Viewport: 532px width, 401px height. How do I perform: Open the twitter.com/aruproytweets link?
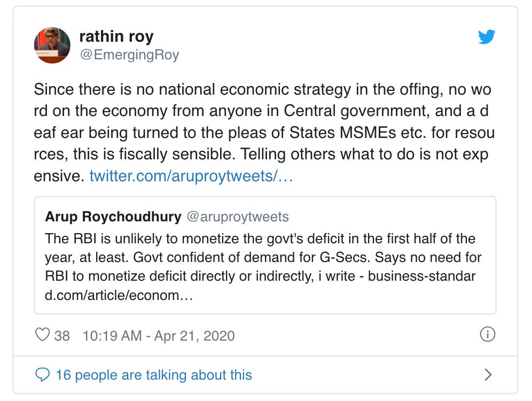[x=191, y=176]
